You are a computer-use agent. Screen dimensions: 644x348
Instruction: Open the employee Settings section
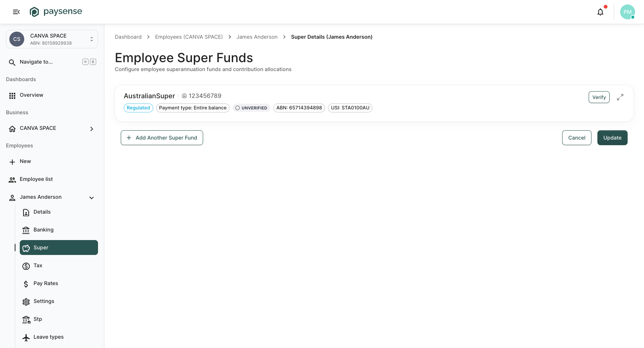coord(59,301)
